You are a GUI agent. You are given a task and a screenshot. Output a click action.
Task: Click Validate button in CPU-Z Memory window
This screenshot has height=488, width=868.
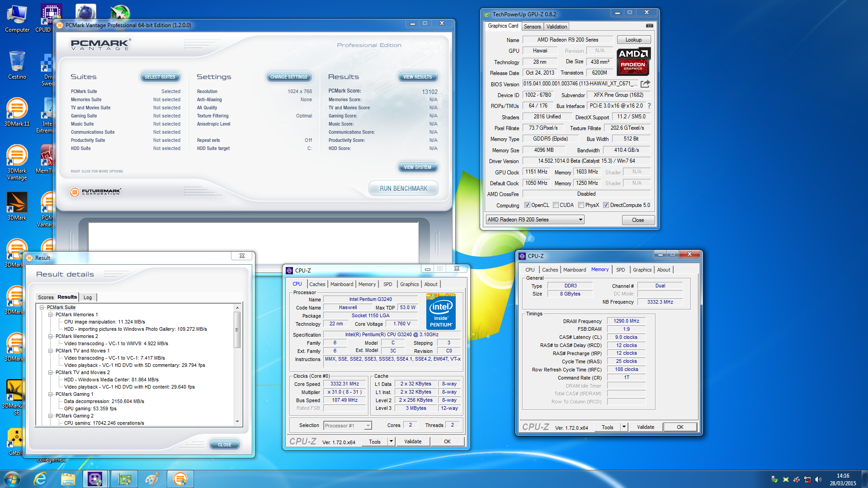coord(645,427)
